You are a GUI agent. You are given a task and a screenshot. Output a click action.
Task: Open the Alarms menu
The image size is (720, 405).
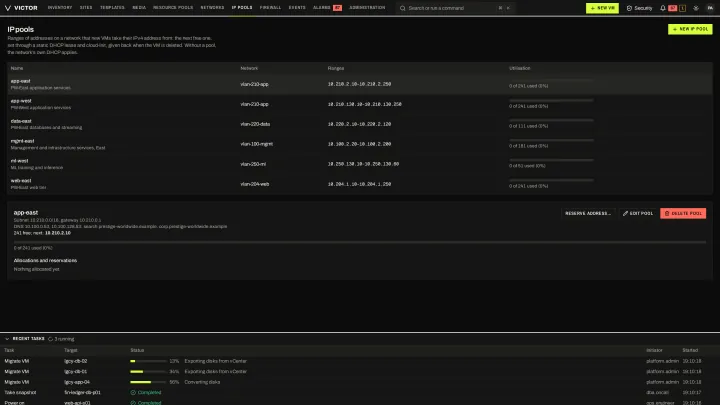click(321, 8)
